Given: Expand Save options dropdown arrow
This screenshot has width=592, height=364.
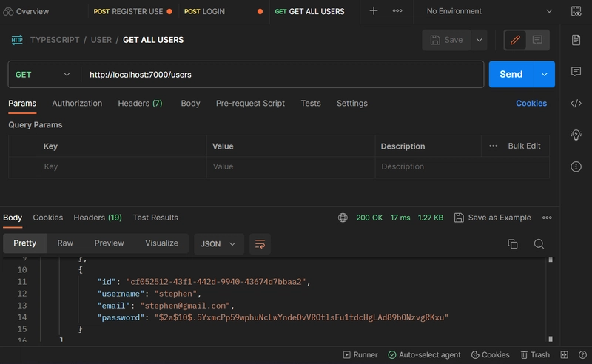Looking at the screenshot, I should (x=479, y=40).
